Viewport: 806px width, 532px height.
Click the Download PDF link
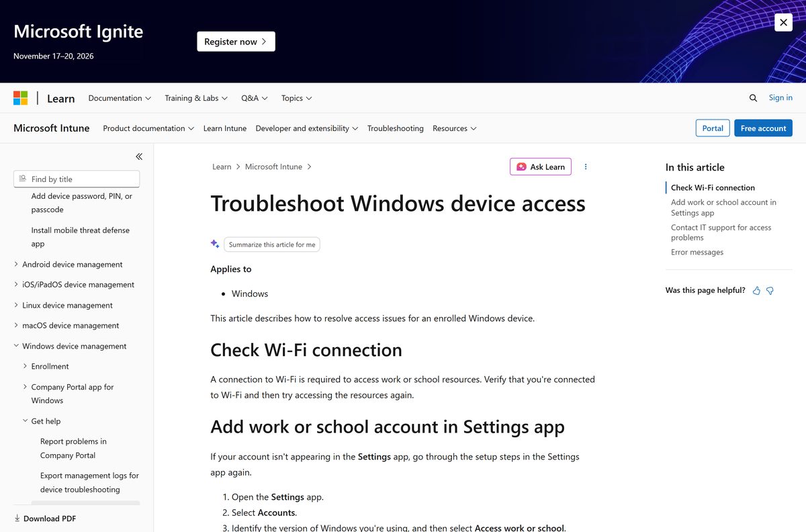pos(50,519)
